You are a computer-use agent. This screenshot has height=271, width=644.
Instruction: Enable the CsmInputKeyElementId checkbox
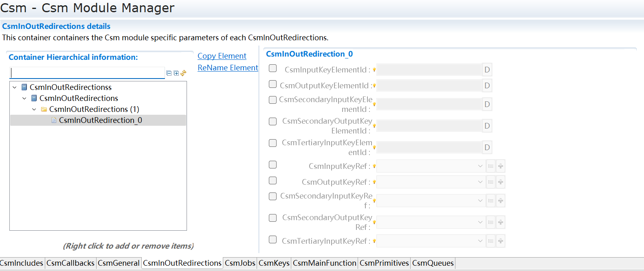tap(273, 68)
